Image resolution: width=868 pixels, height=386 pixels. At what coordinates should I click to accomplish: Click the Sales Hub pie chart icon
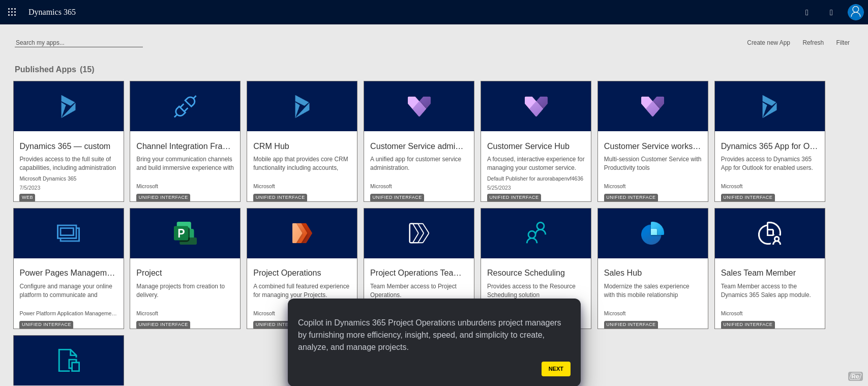tap(652, 233)
